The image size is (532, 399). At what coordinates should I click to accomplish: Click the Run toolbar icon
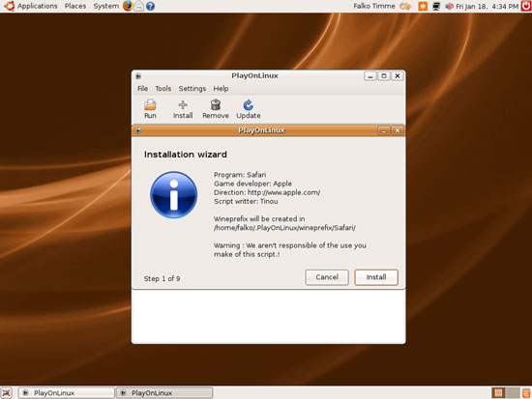(x=150, y=104)
